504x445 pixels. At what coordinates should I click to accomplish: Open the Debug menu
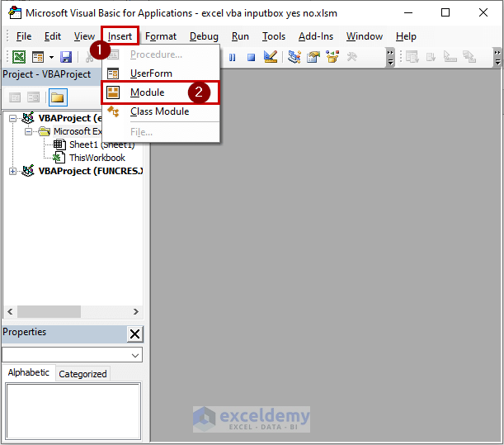[204, 36]
